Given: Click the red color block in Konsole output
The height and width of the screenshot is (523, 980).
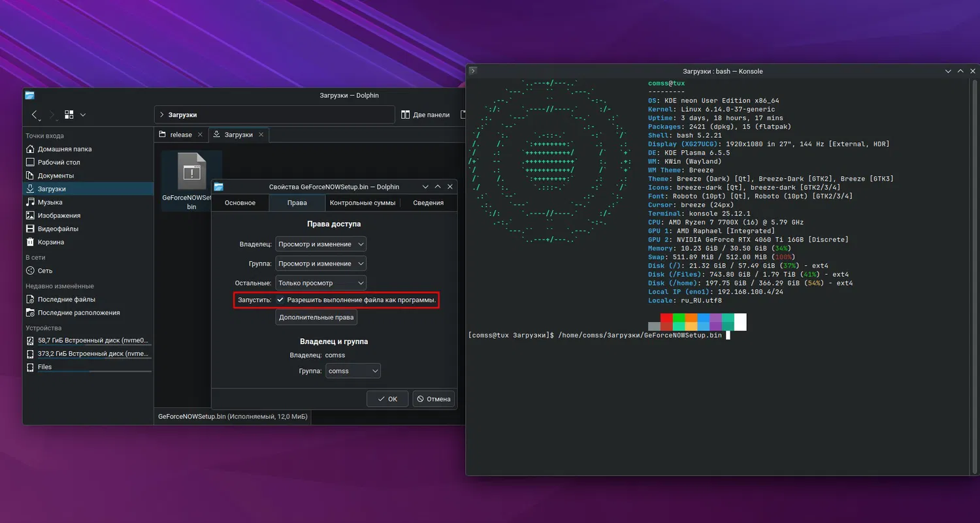Looking at the screenshot, I should (666, 317).
